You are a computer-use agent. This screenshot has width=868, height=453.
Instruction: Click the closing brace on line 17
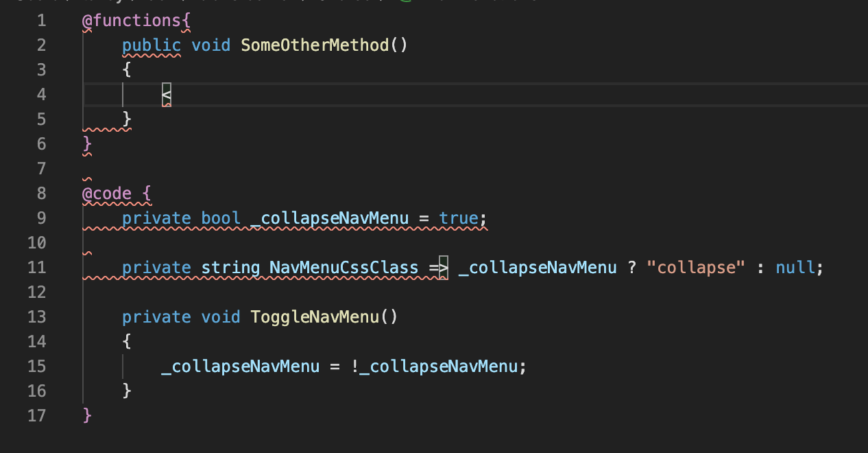pyautogui.click(x=88, y=415)
